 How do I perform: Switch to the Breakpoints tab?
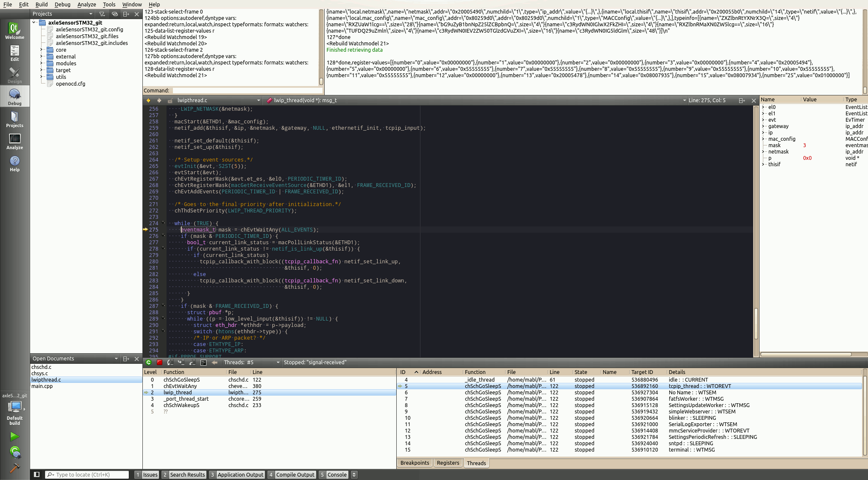point(415,463)
